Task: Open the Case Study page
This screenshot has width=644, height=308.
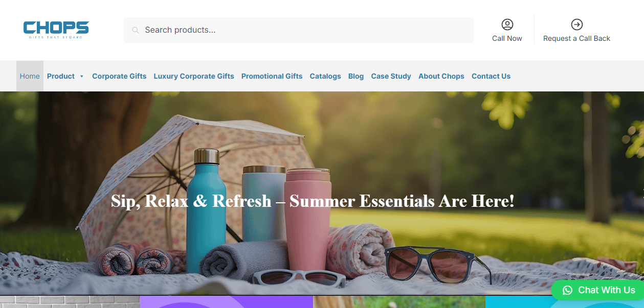Action: tap(391, 76)
